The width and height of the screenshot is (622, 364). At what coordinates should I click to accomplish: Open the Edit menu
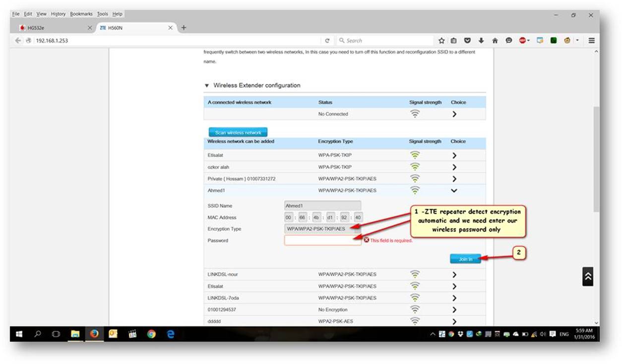(28, 14)
